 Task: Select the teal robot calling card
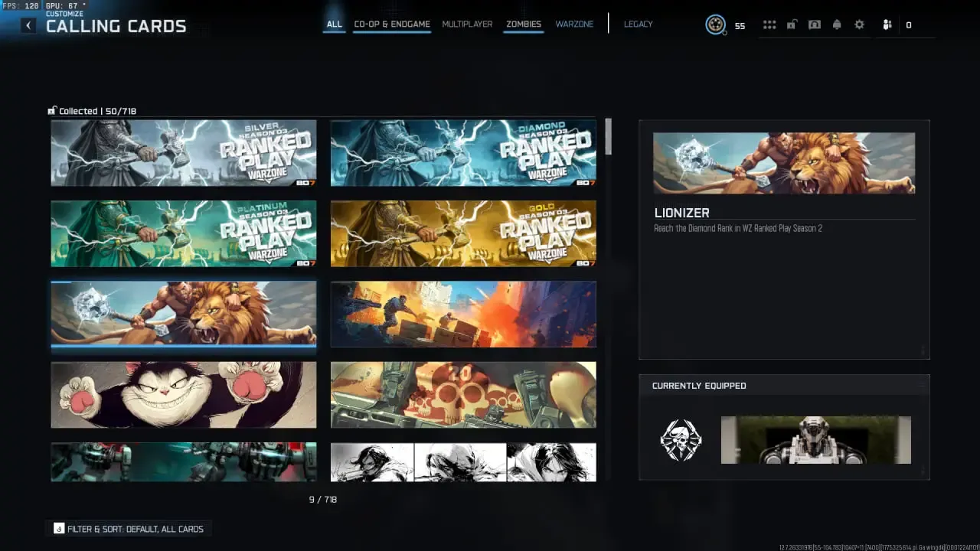pos(184,461)
